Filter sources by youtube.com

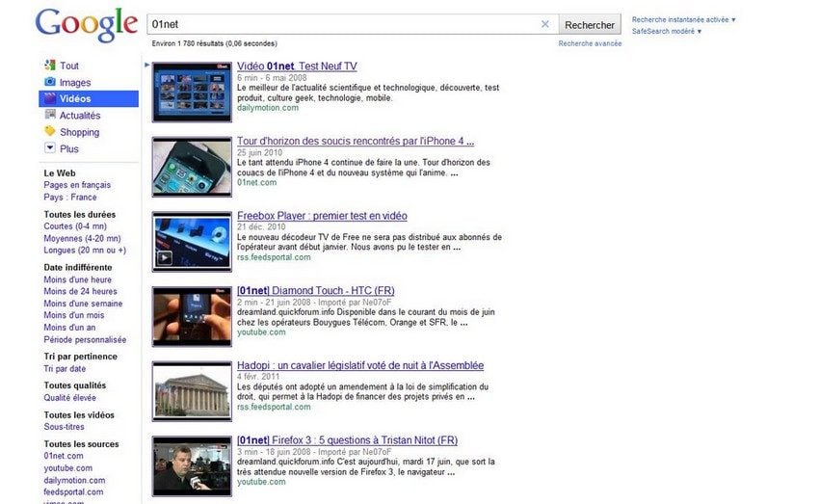68,468
